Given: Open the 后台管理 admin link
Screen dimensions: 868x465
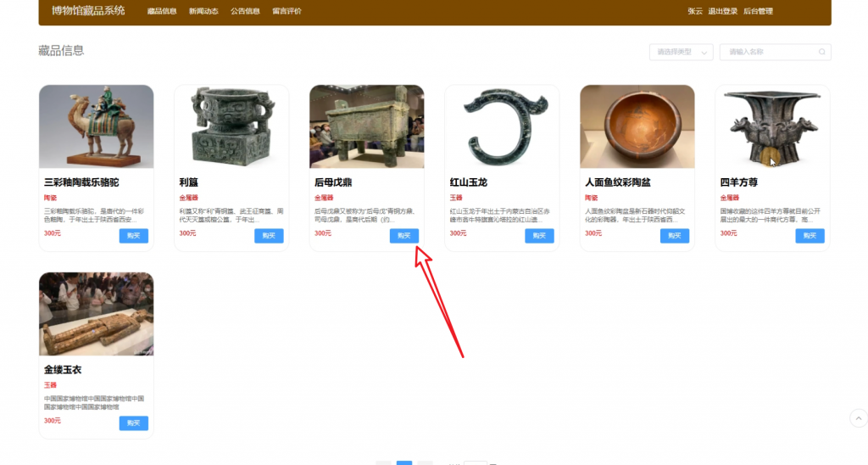Looking at the screenshot, I should 758,11.
